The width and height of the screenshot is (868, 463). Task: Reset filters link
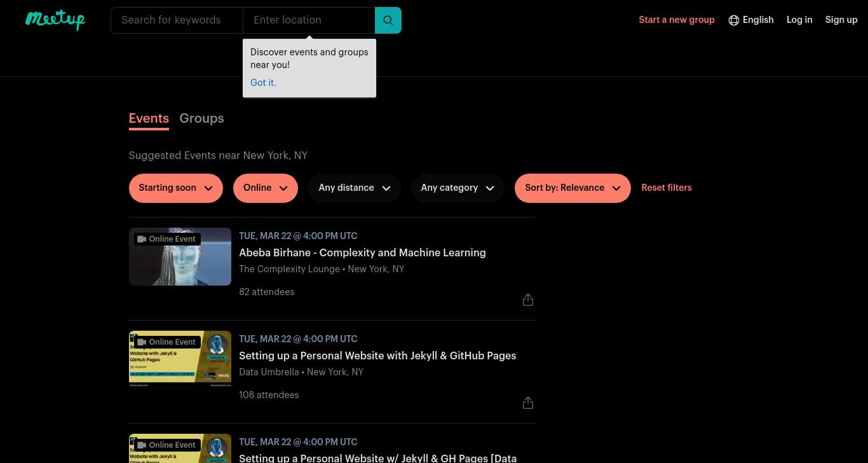(x=667, y=188)
